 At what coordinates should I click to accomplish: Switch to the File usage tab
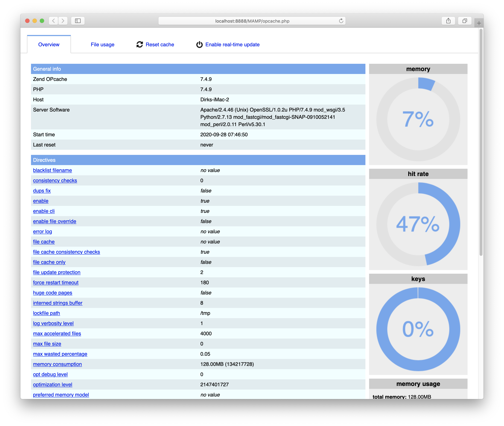tap(102, 44)
